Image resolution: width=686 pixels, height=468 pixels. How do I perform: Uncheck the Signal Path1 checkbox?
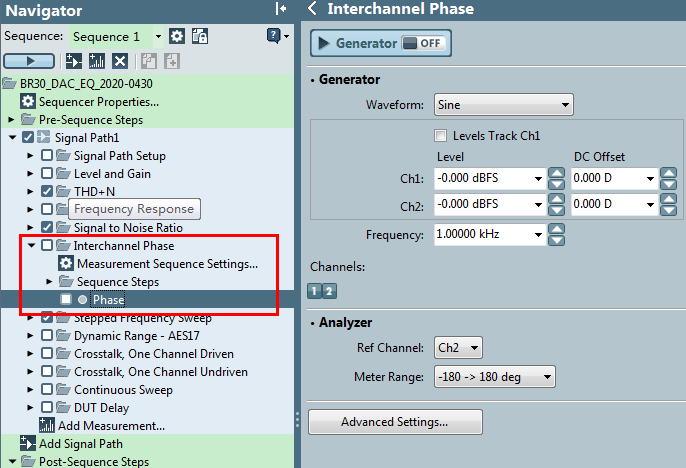[x=28, y=137]
